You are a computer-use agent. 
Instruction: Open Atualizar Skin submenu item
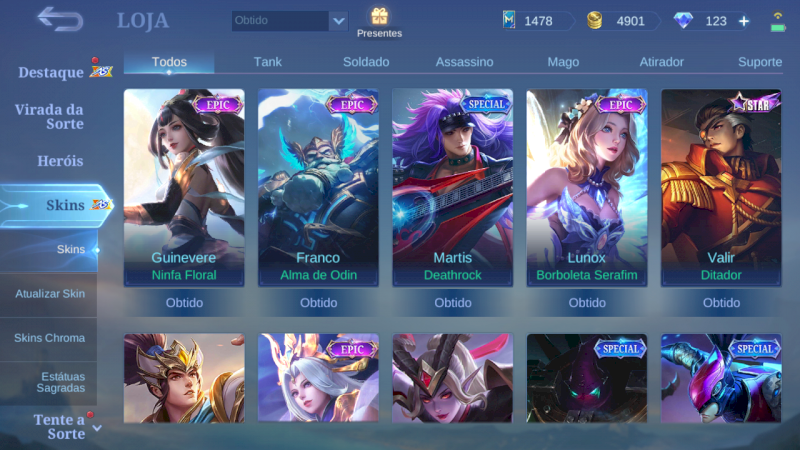click(x=48, y=294)
